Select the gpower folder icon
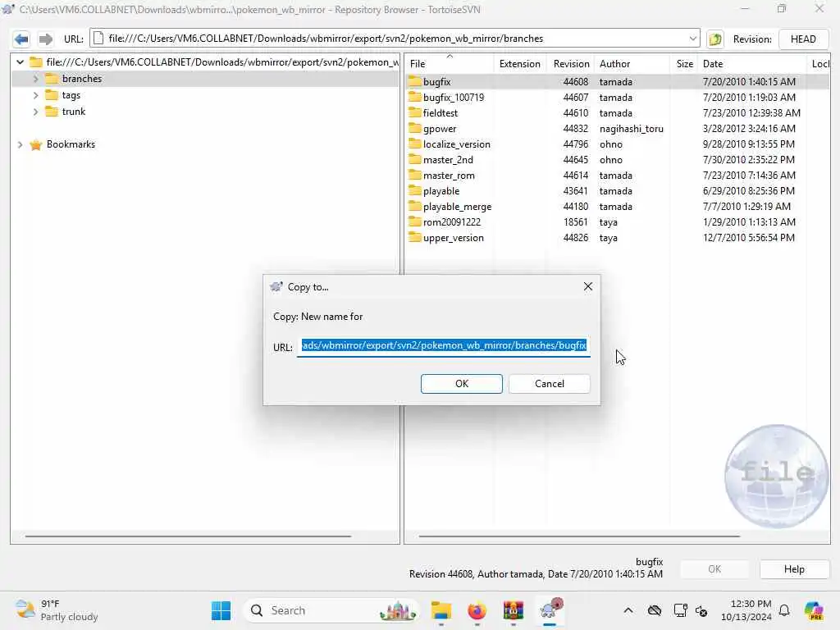This screenshot has height=630, width=840. (x=414, y=128)
